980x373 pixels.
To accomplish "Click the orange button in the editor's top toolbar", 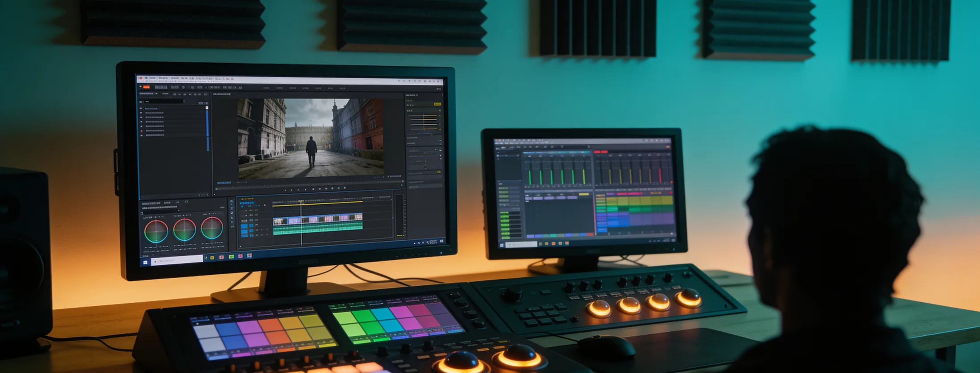I will (x=146, y=87).
